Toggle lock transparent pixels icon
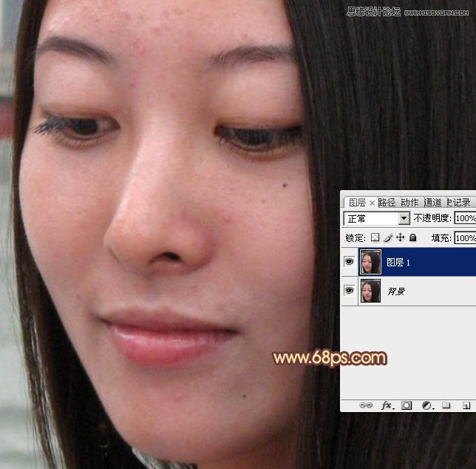 click(375, 237)
